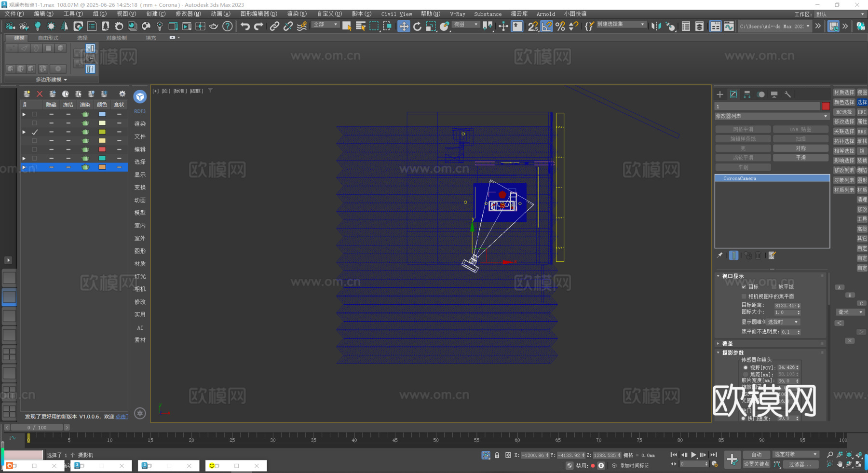Open the 全部 selection filter dropdown
Viewport: 868px width, 473px height.
click(325, 24)
